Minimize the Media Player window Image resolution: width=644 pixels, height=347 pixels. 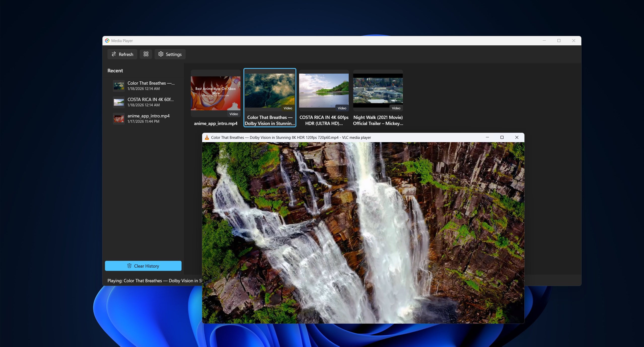(544, 41)
